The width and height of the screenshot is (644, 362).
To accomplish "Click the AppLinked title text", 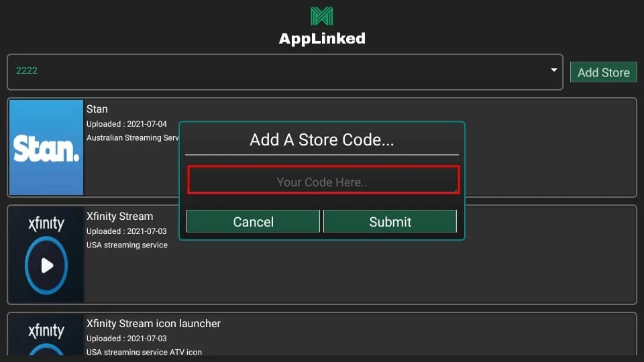I will click(x=322, y=39).
